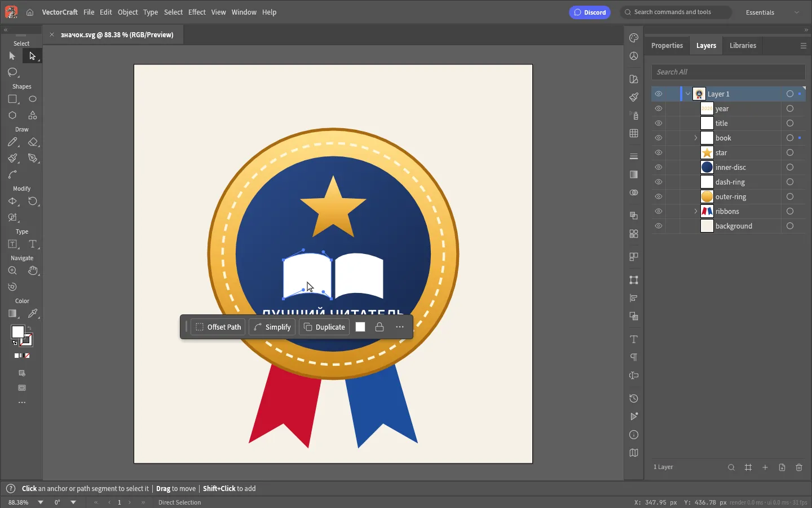Open the Object menu
Image resolution: width=812 pixels, height=508 pixels.
[x=127, y=12]
